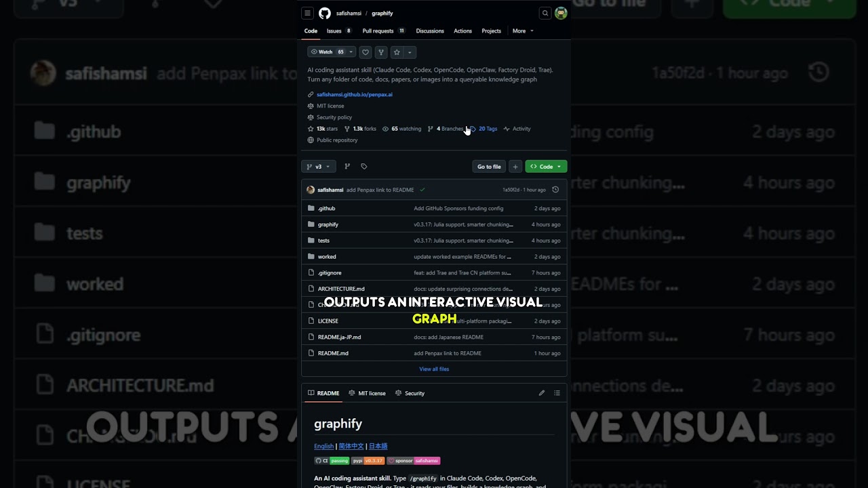Open the Security policy link
The image size is (868, 488).
pyautogui.click(x=334, y=118)
